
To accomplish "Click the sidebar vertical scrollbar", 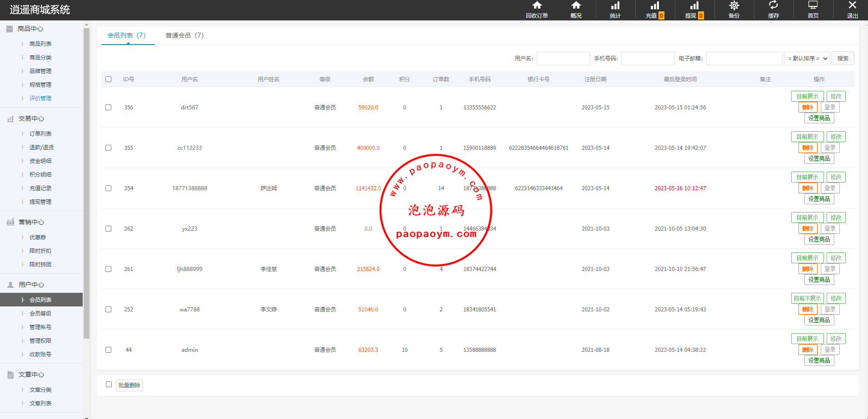I will click(86, 182).
